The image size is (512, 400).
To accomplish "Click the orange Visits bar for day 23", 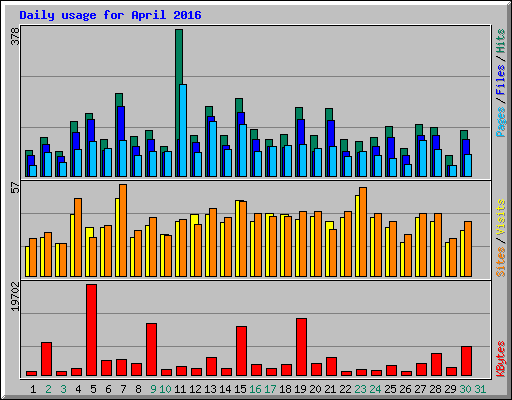I will 363,232.
